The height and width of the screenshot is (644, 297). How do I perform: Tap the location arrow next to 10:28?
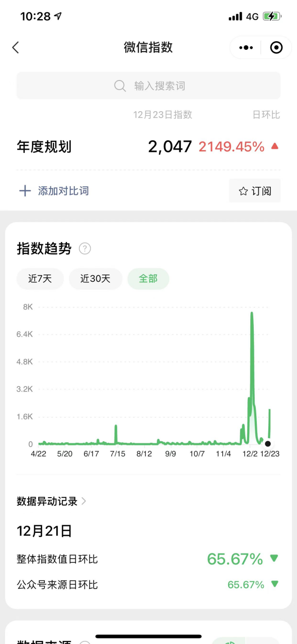(58, 16)
